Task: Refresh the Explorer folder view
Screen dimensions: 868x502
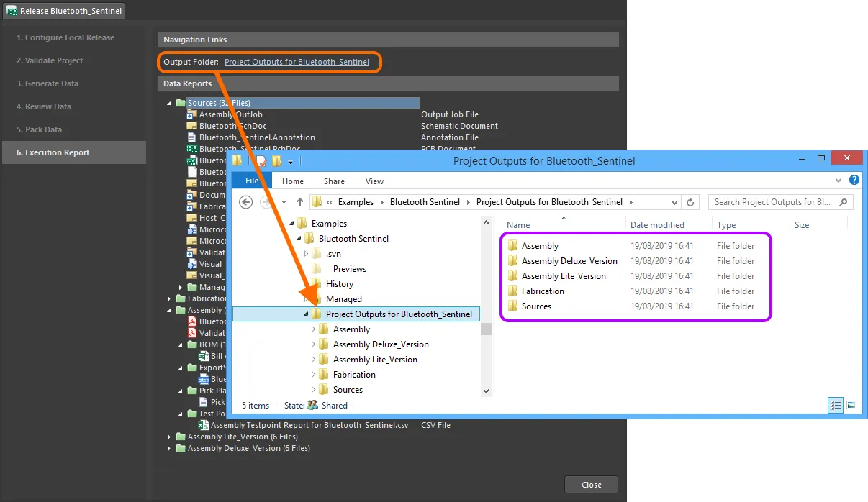Action: [691, 202]
